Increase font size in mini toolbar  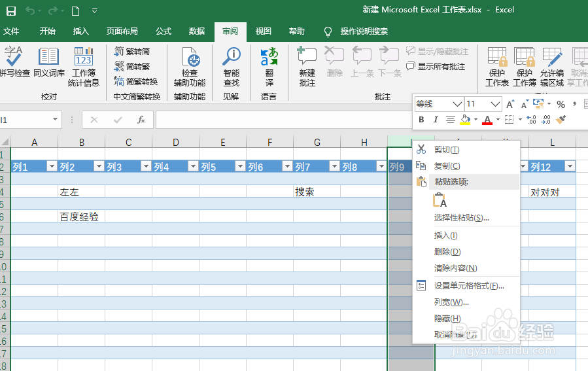coord(510,104)
